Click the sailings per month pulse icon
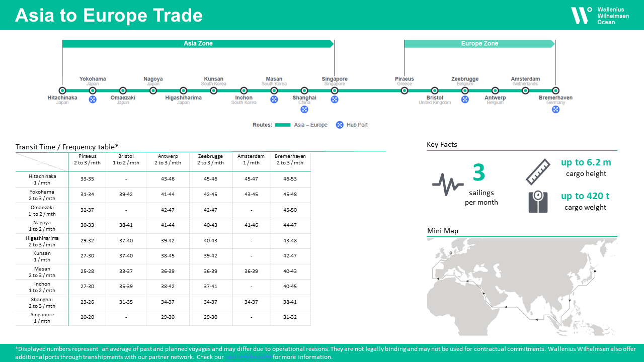Viewport: 644px width, 362px height. coord(448,184)
